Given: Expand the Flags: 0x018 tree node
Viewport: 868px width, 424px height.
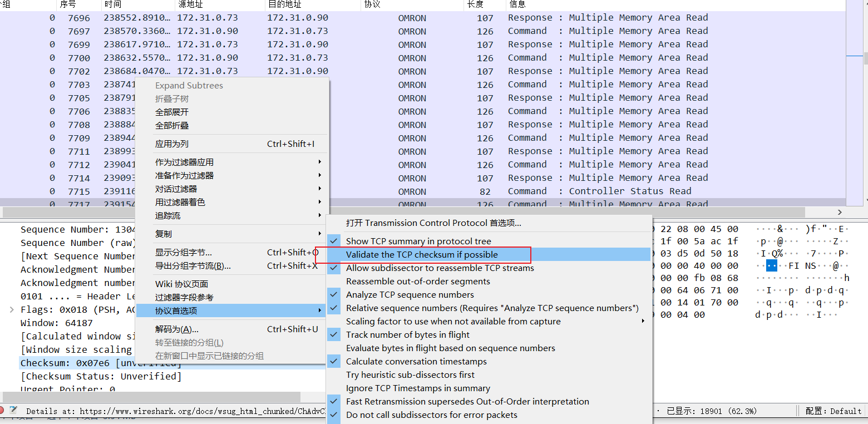Looking at the screenshot, I should 11,309.
